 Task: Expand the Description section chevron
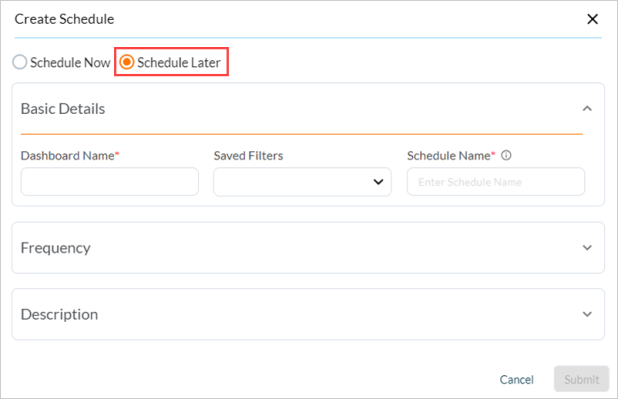(x=587, y=314)
